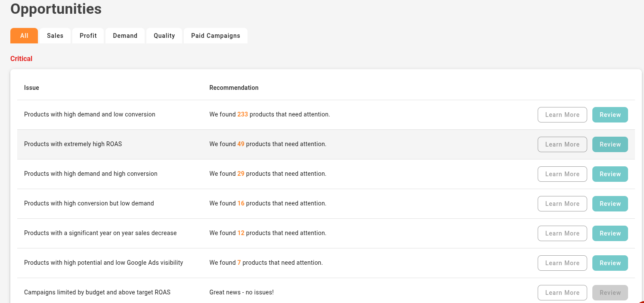Learn more about campaigns limited by budget
The height and width of the screenshot is (303, 644).
[x=562, y=293]
